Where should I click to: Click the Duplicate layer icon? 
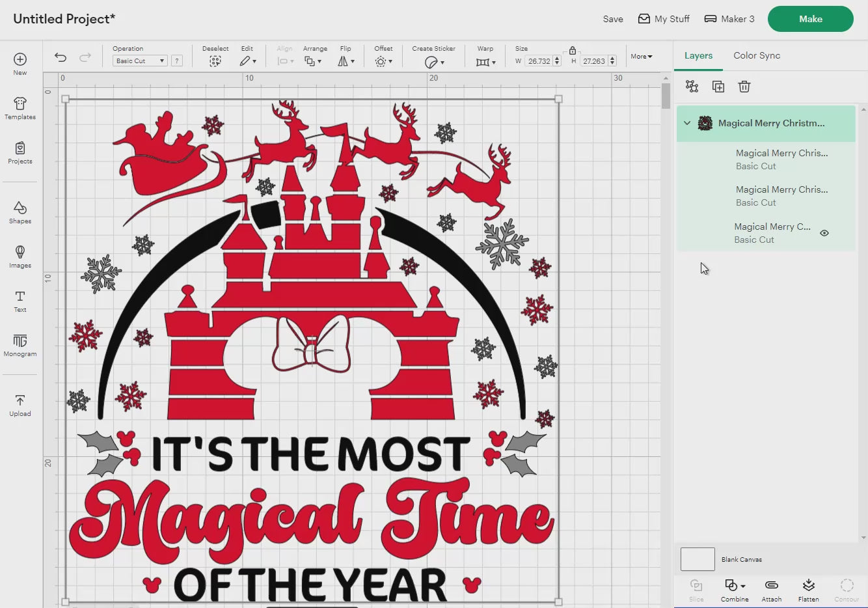[718, 87]
